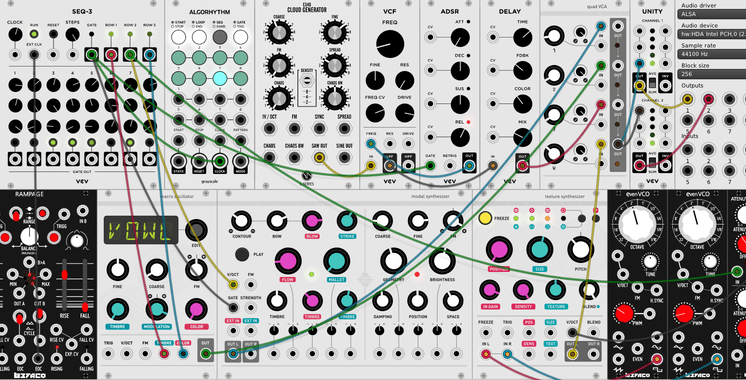This screenshot has width=746, height=380.
Task: Click Algorhythm's step 1 button
Action: coord(178,58)
